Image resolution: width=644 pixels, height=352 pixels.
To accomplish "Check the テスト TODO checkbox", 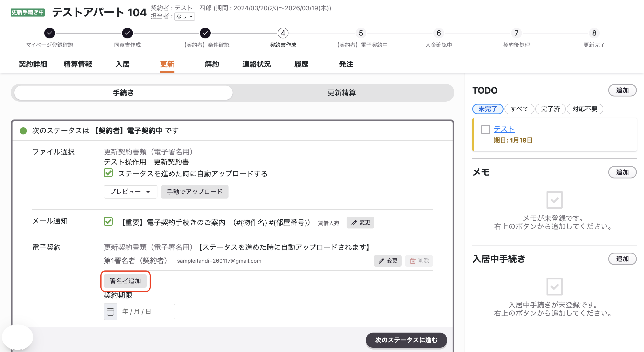I will click(x=485, y=130).
